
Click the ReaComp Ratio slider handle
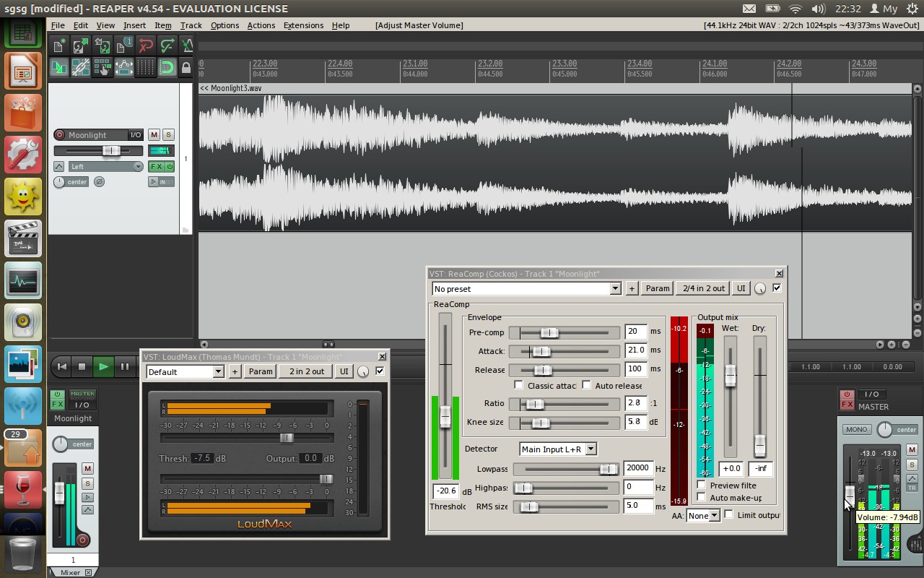pos(535,404)
